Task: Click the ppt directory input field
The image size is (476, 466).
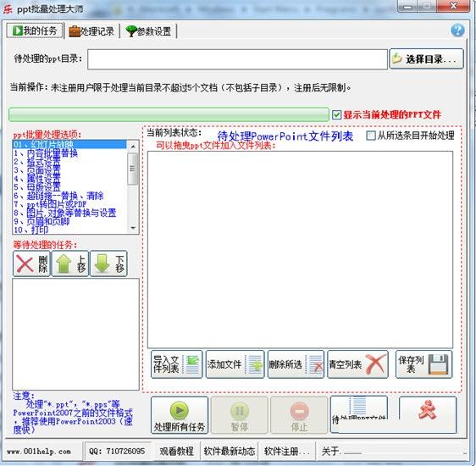Action: (x=237, y=59)
